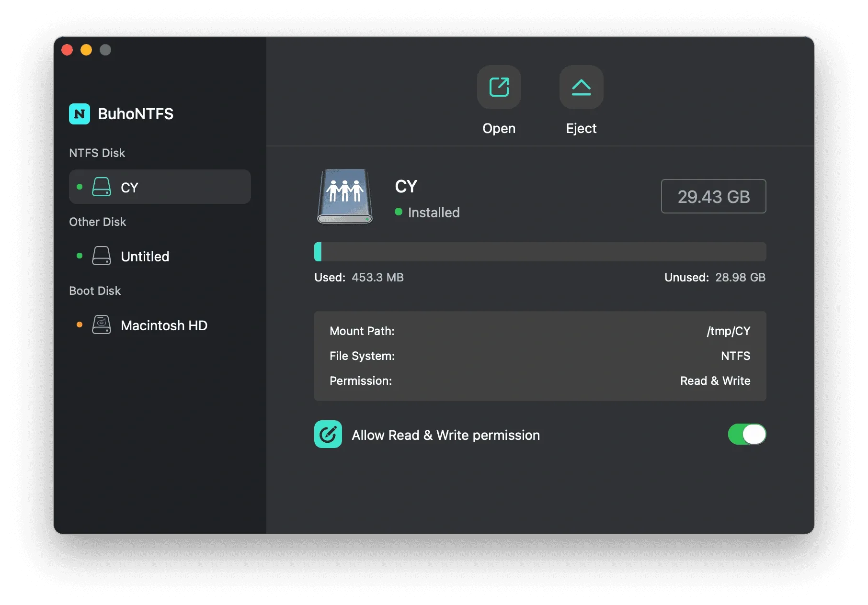Viewport: 868px width, 605px height.
Task: Click the Permission: label
Action: point(361,381)
